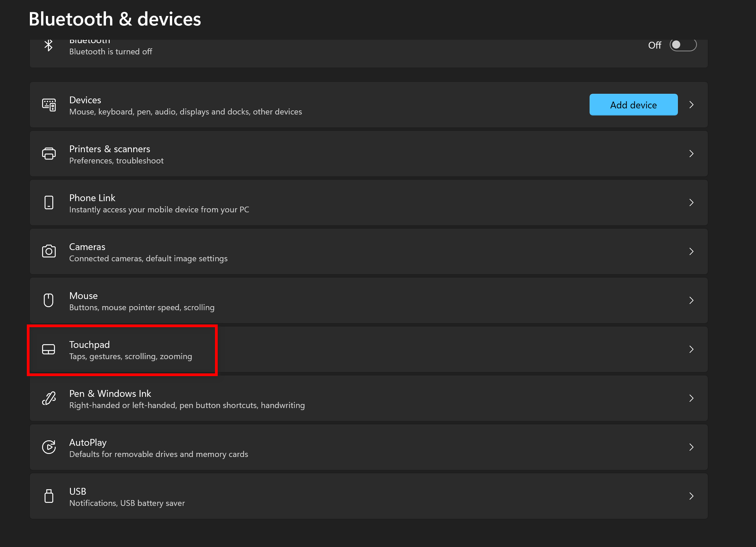Open the Cameras chevron arrow
The width and height of the screenshot is (756, 547).
tap(691, 251)
